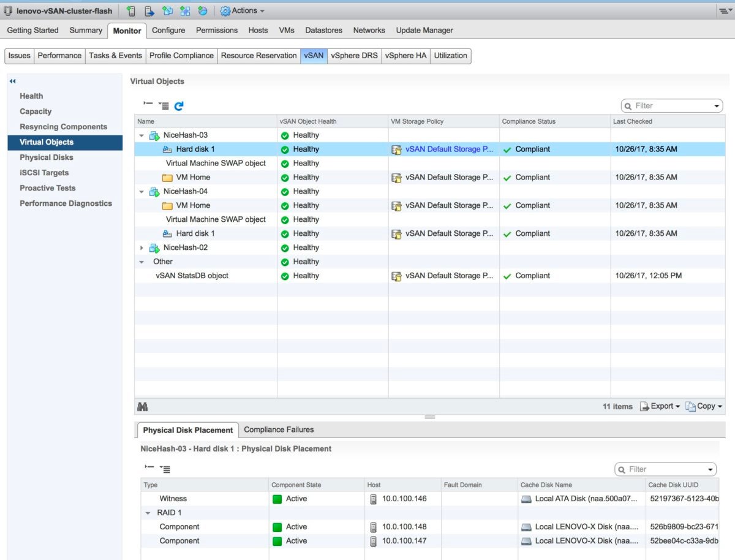The image size is (735, 560).
Task: Click the NiceHash-03 VM icon
Action: tap(154, 135)
